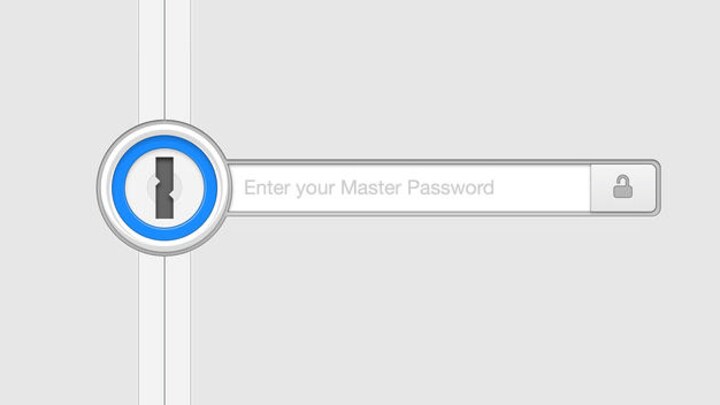Click the door seam line below logo

pos(164,331)
